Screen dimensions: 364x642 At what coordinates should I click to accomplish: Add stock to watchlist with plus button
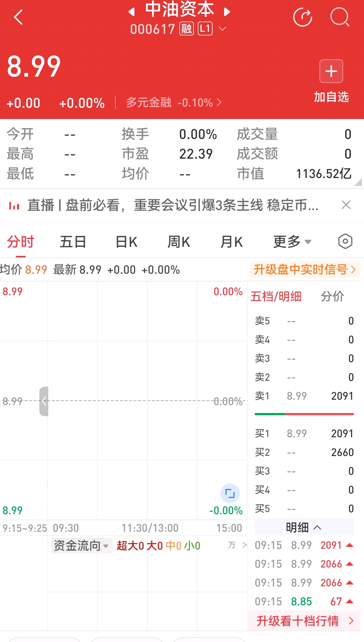pos(331,71)
